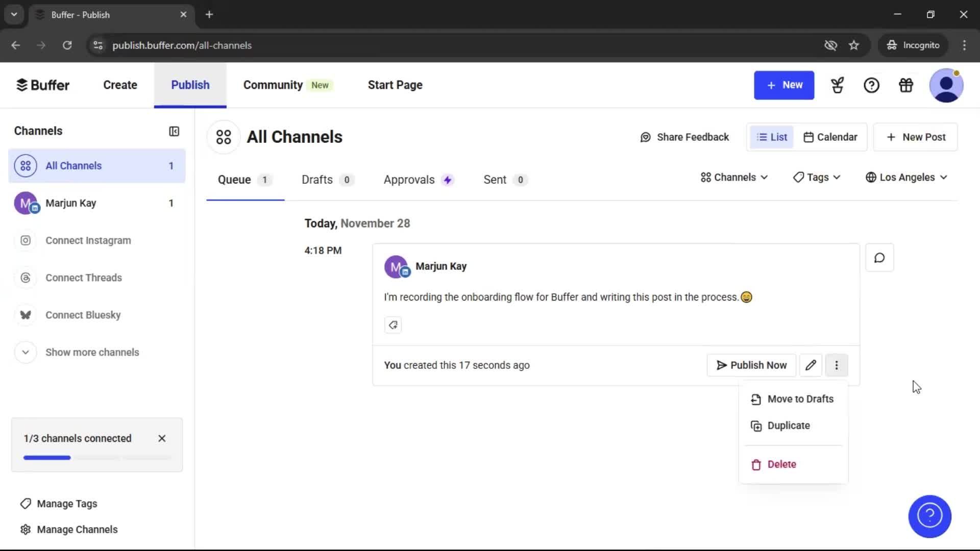Click the Buffer logo
The height and width of the screenshot is (551, 980).
pos(43,85)
